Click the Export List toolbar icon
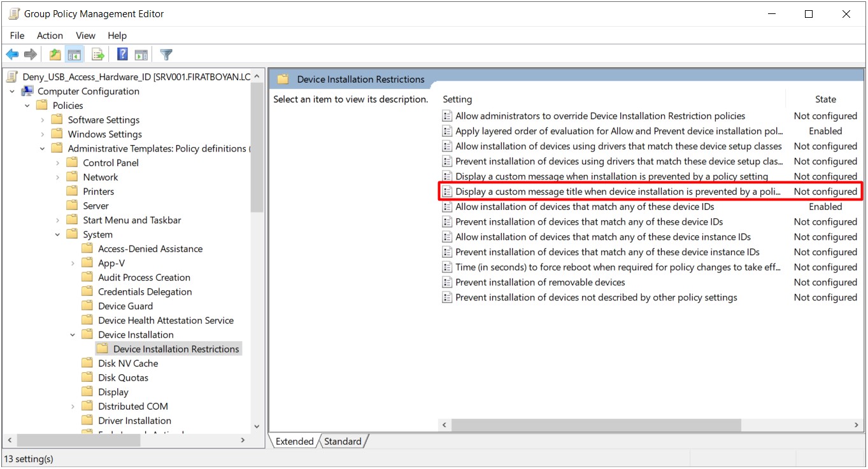 [x=98, y=55]
